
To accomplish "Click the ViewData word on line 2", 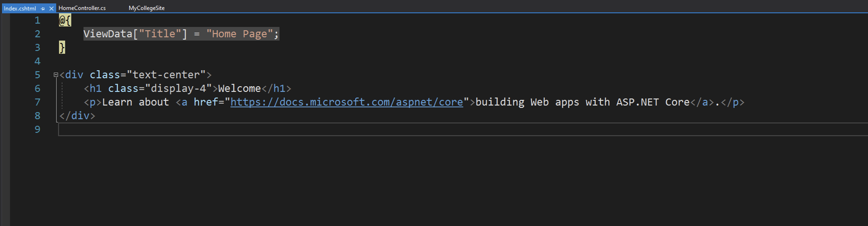I will pos(107,34).
